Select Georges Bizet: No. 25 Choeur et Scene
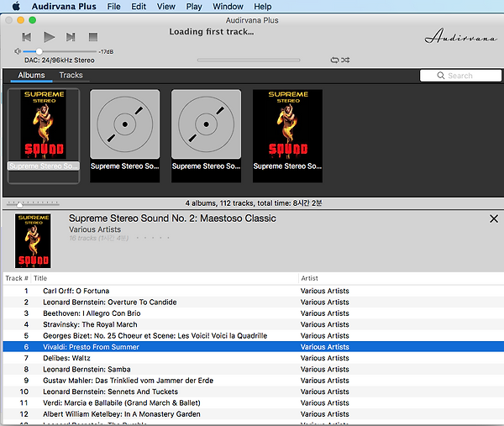The height and width of the screenshot is (426, 504). coord(254,335)
